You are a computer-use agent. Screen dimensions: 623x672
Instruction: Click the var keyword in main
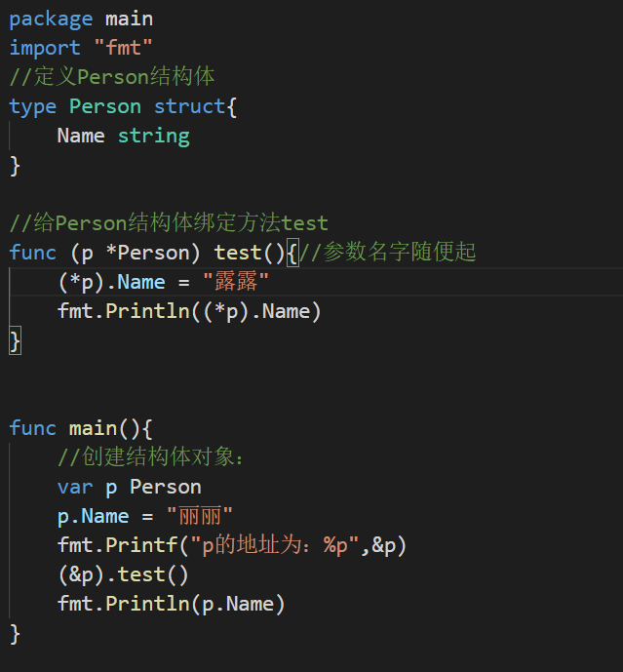pyautogui.click(x=75, y=488)
